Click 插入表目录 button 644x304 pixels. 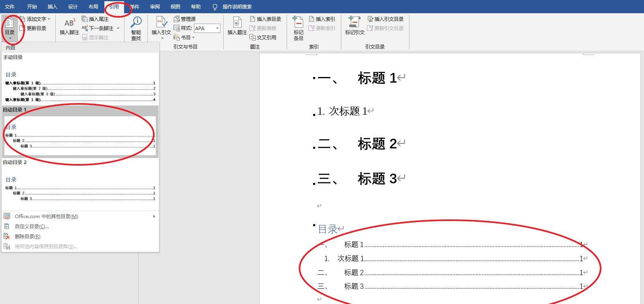coord(265,19)
